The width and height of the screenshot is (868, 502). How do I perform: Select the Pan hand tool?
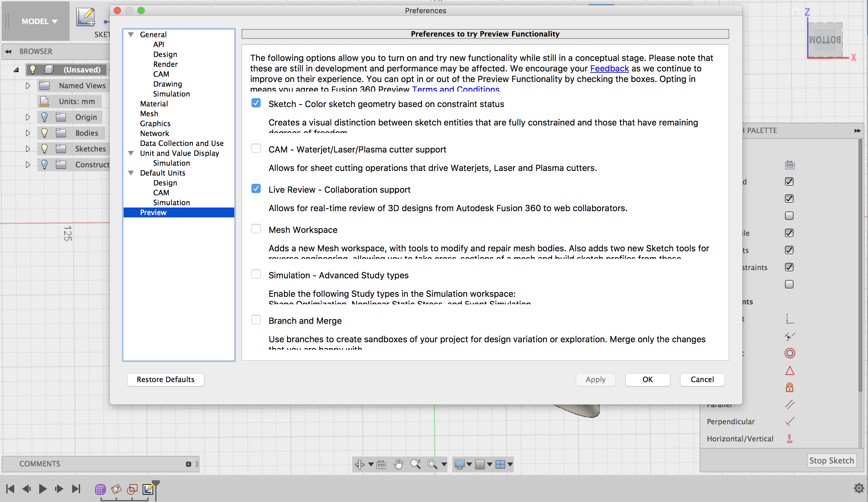pyautogui.click(x=398, y=464)
